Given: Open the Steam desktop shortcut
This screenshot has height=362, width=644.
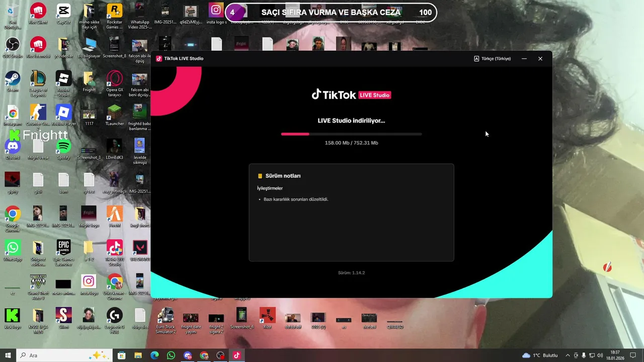Looking at the screenshot, I should coord(13,81).
